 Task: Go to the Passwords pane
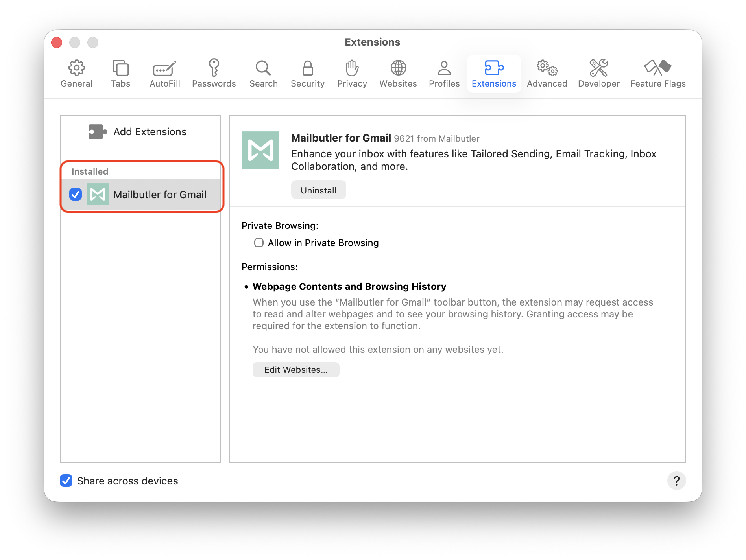[x=214, y=74]
